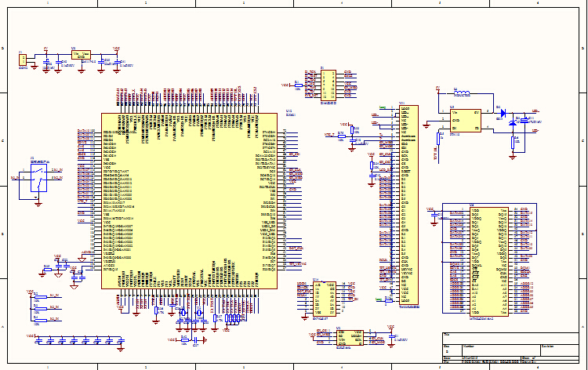Select the blue switch symbol on left
Screen dimensions: 588x370
tap(35, 181)
